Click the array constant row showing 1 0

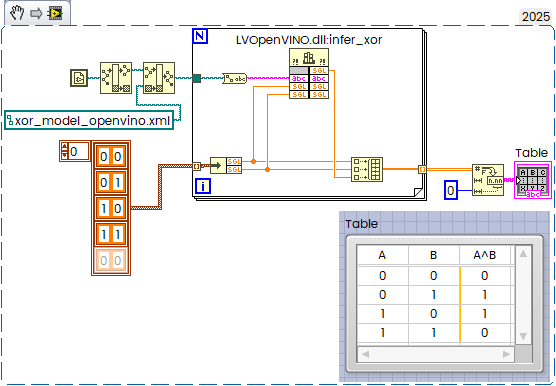111,208
